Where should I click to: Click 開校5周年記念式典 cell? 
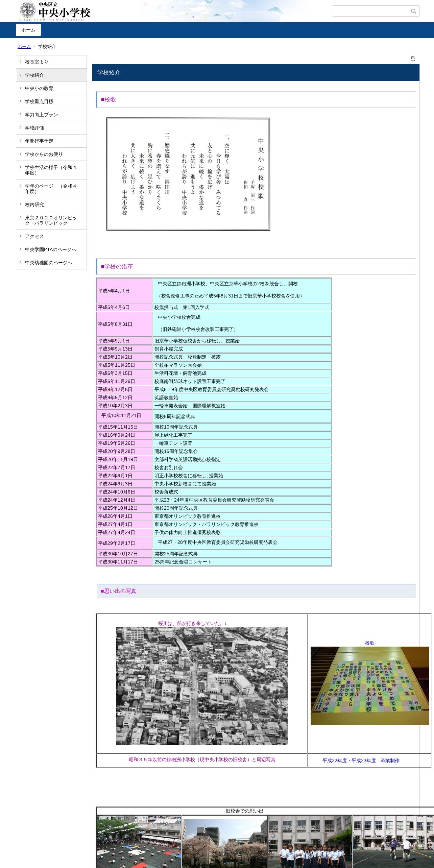pyautogui.click(x=242, y=416)
